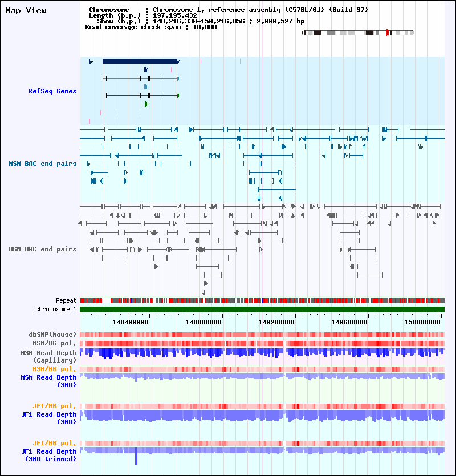Screen dimensions: 456x476
Task: Click the chromosome ideogram overview bar
Action: (358, 32)
